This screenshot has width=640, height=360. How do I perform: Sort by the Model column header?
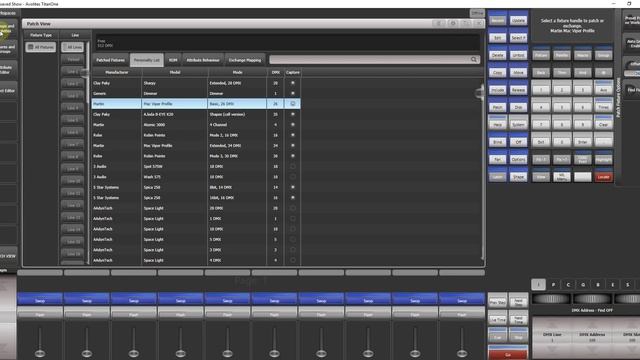pos(175,72)
